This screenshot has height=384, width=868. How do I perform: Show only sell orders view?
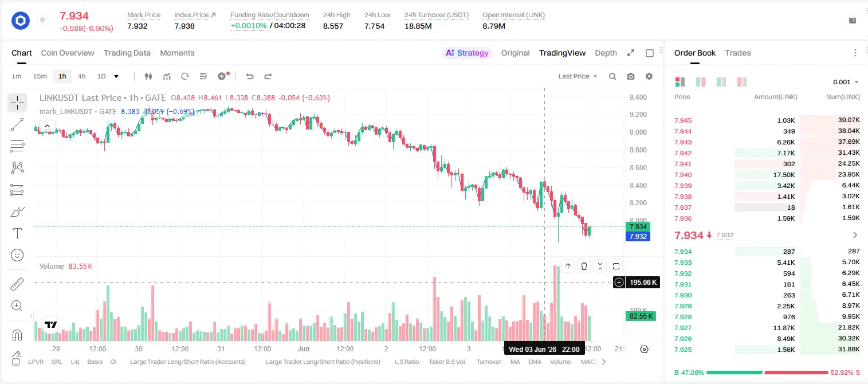pyautogui.click(x=742, y=82)
